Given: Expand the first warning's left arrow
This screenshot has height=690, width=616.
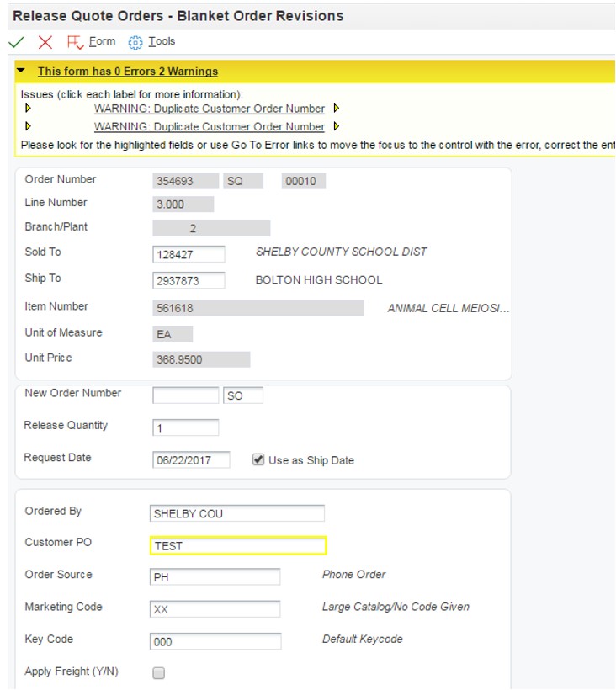Looking at the screenshot, I should 28,108.
